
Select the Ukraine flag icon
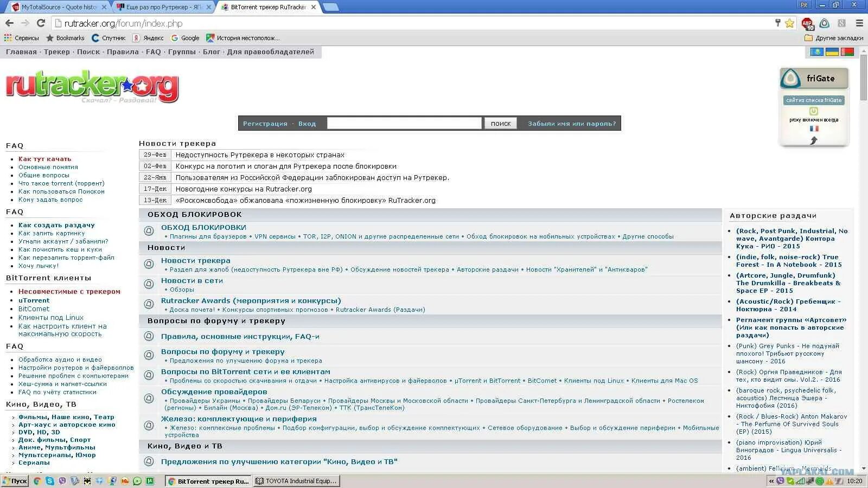pos(832,52)
